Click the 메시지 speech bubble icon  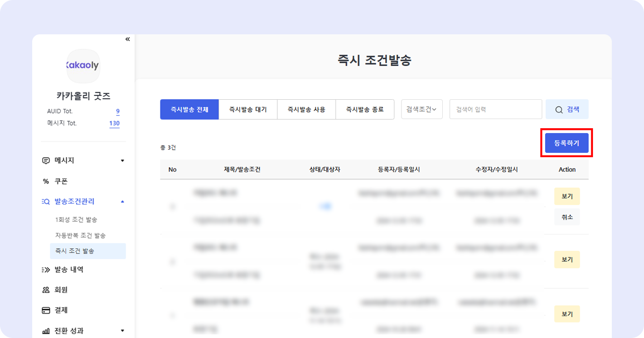click(46, 160)
